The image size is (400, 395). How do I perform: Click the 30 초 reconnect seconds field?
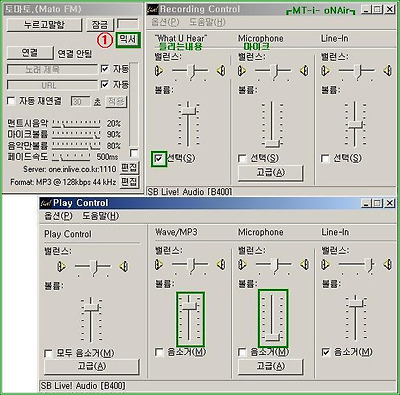(x=80, y=102)
